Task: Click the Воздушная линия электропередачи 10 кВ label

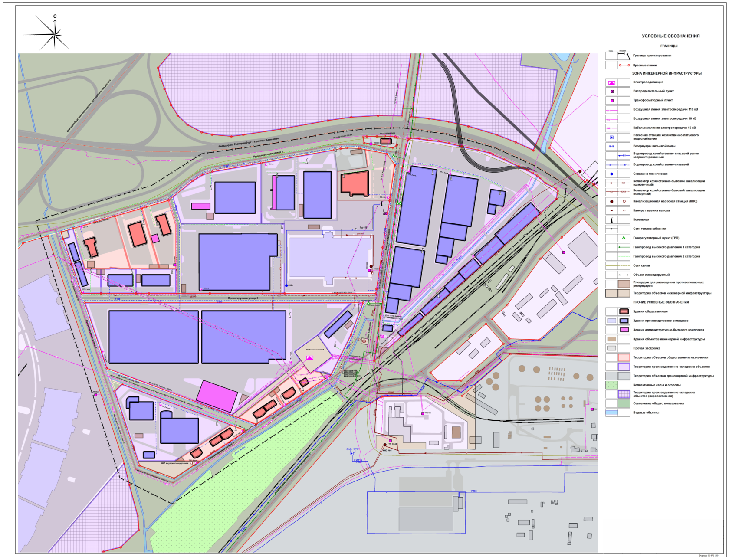Action: pyautogui.click(x=664, y=119)
